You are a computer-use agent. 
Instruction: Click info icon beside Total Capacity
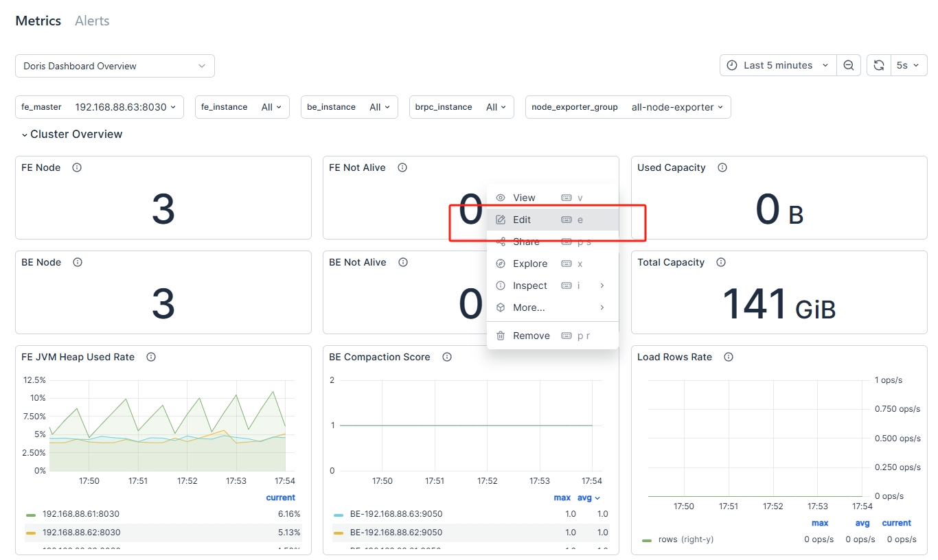(721, 262)
